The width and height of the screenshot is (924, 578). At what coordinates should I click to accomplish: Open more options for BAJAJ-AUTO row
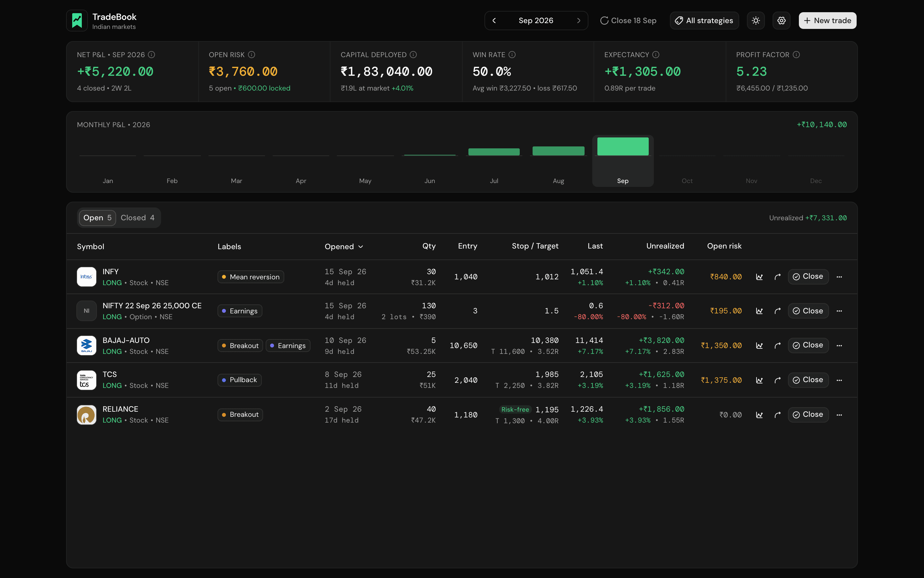pyautogui.click(x=839, y=346)
